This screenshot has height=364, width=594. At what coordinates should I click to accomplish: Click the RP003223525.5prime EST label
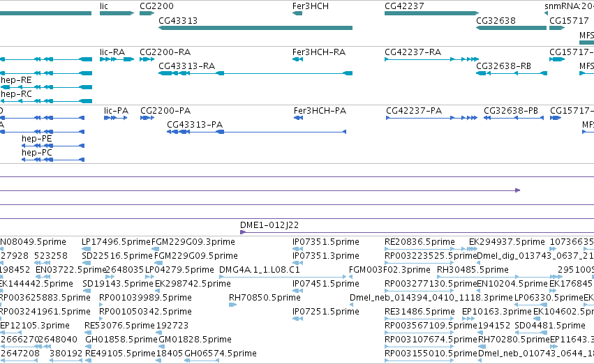coord(431,256)
